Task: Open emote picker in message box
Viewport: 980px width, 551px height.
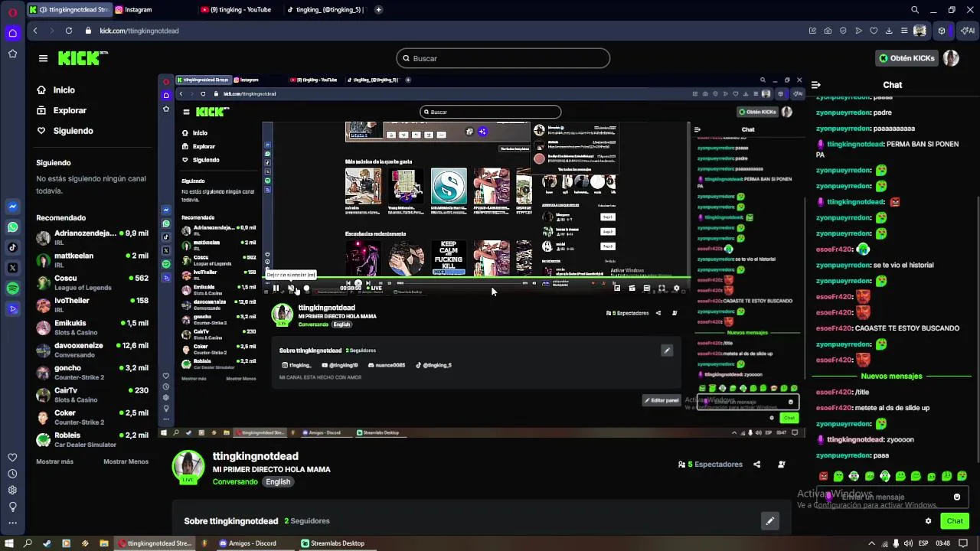Action: pyautogui.click(x=956, y=497)
